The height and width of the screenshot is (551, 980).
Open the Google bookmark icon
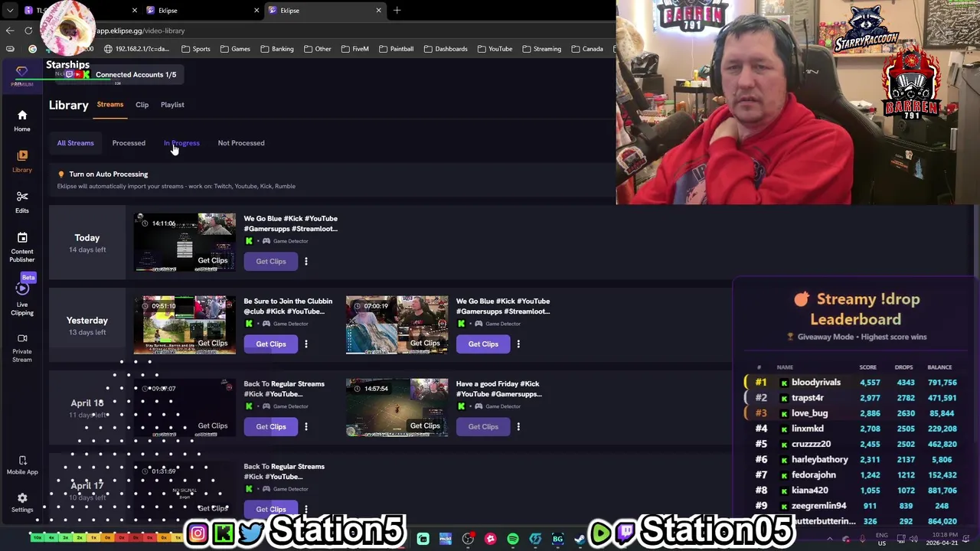pyautogui.click(x=32, y=49)
